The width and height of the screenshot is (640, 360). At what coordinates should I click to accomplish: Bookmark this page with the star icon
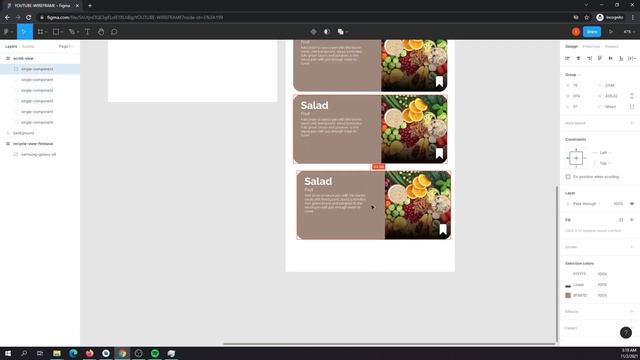tap(587, 17)
